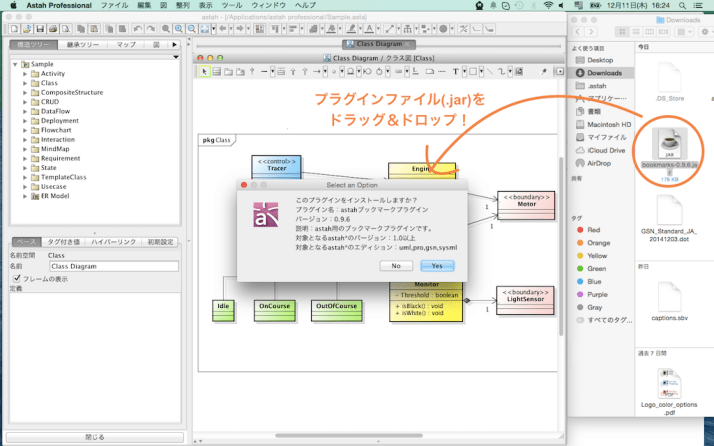Click No in the Select an Option dialog
Viewport: 714px width, 446px height.
tap(396, 265)
